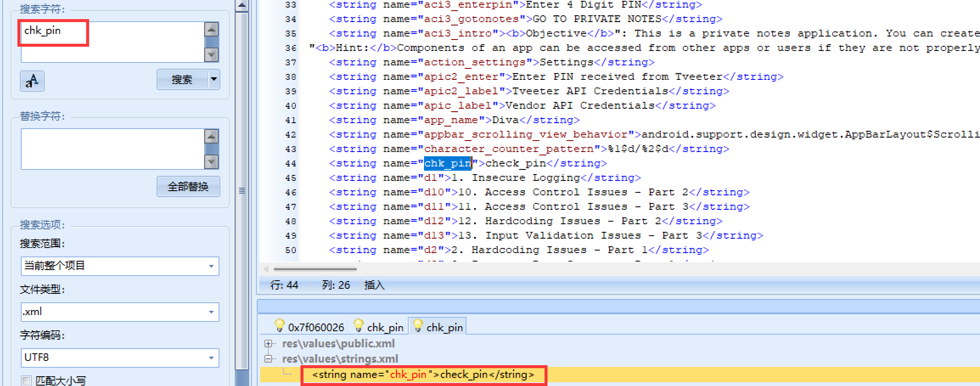Click search box scroll down arrow

pyautogui.click(x=211, y=55)
